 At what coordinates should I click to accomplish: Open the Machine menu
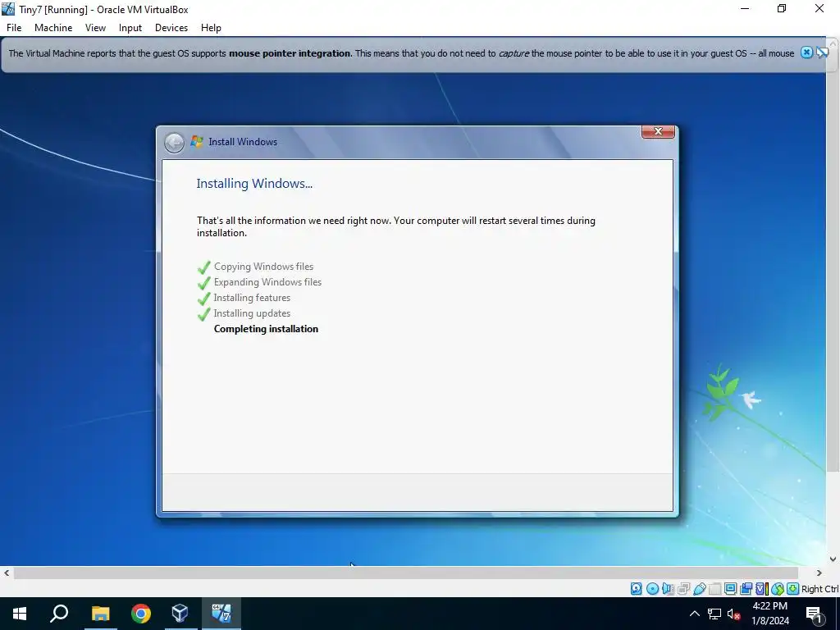coord(53,28)
